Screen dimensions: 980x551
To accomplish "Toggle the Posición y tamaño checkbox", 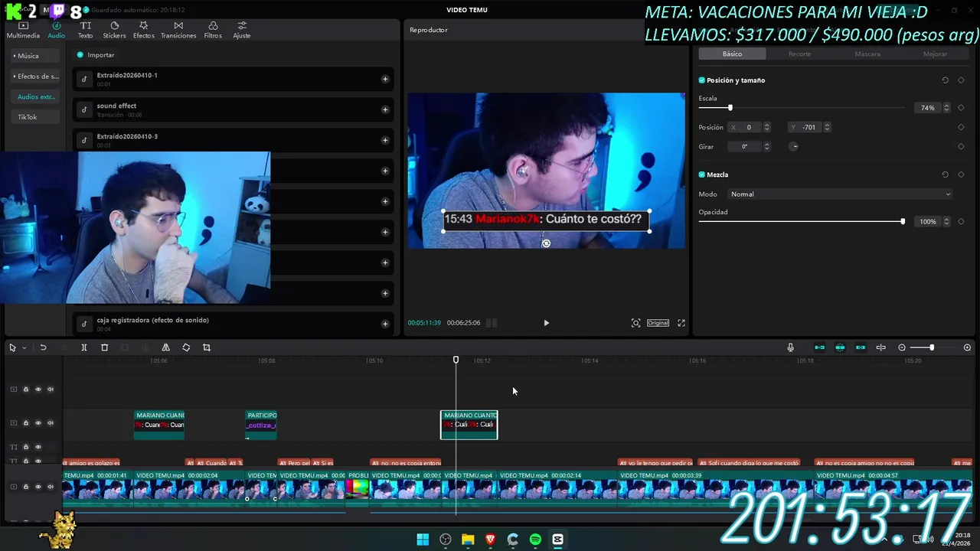I will [x=701, y=80].
